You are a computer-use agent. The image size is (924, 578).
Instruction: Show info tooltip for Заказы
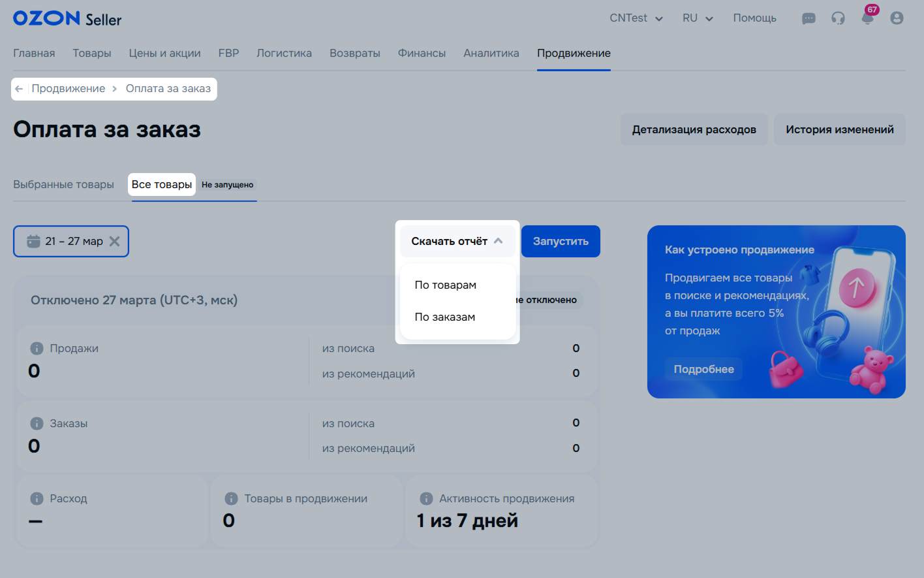(37, 424)
